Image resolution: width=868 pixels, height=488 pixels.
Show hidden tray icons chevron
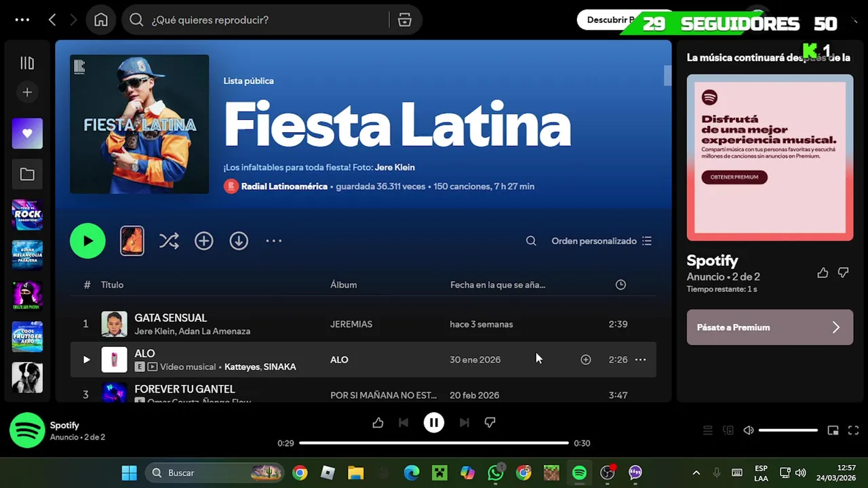pyautogui.click(x=696, y=472)
